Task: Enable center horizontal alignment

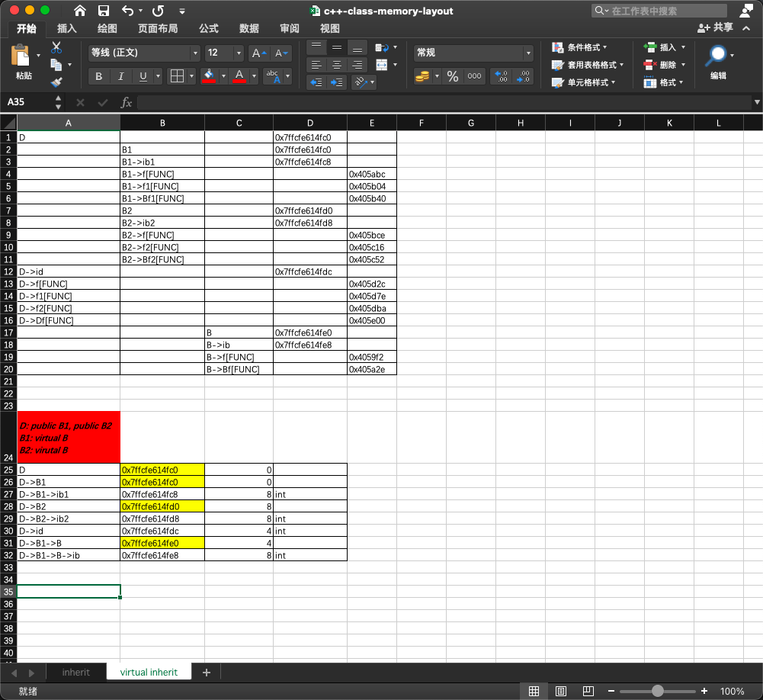Action: (x=337, y=65)
